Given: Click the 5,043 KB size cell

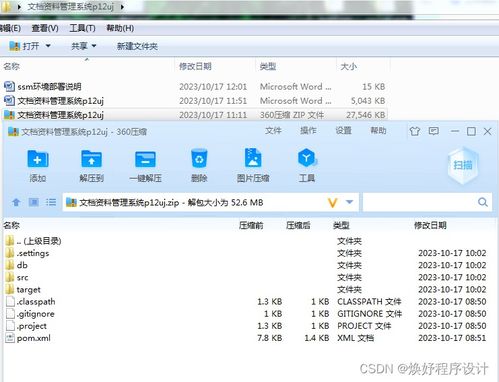Looking at the screenshot, I should [x=368, y=101].
